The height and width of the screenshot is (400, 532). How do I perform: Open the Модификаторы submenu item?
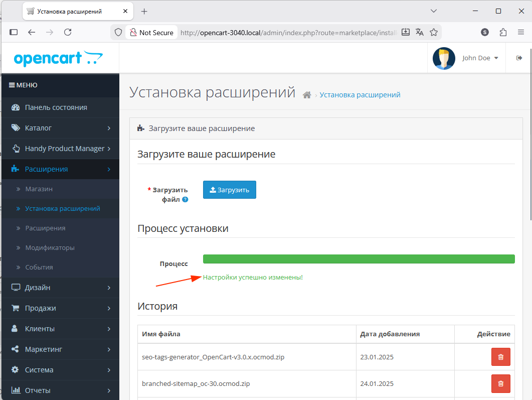click(x=50, y=247)
